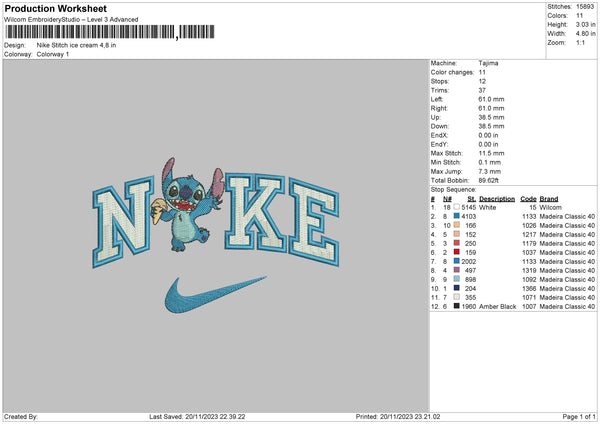Click the 'Last Saved: 20/11/2023' footer text
The height and width of the screenshot is (424, 600).
(197, 417)
